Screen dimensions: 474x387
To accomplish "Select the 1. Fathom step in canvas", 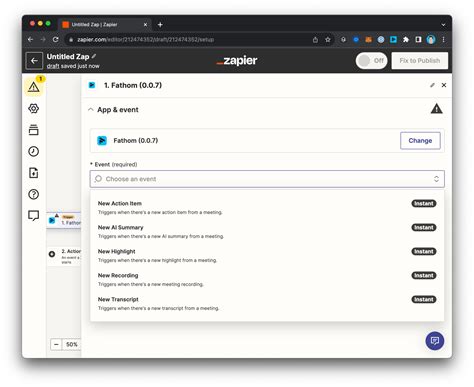I will 64,220.
